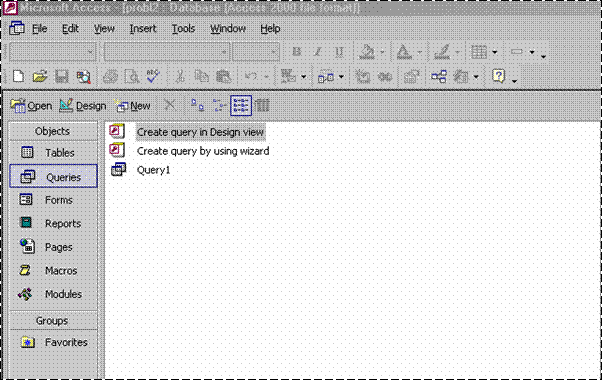This screenshot has width=602, height=380.
Task: Switch to Large Icons view
Action: pyautogui.click(x=197, y=105)
